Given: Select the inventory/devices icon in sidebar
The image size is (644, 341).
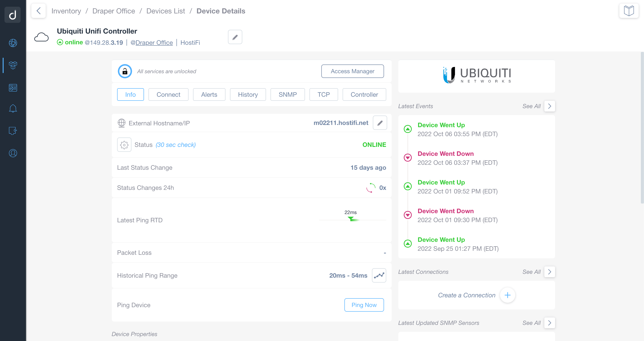Looking at the screenshot, I should point(13,65).
